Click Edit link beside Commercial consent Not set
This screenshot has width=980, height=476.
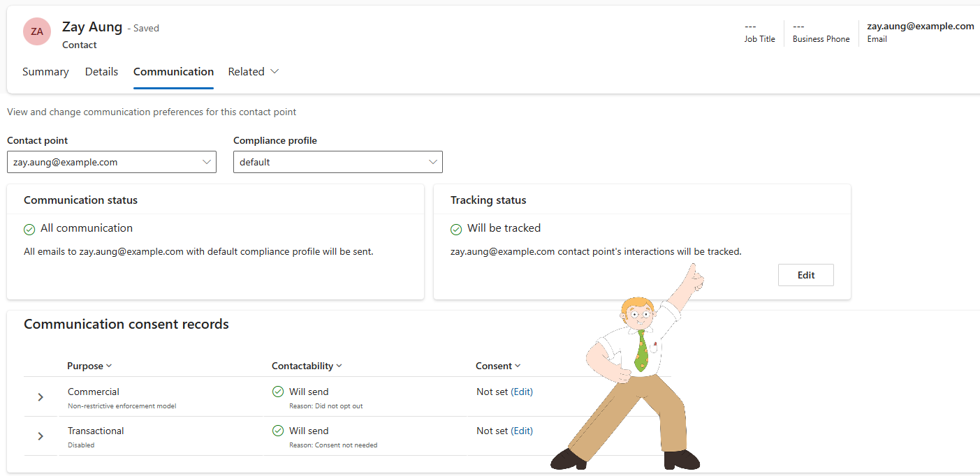(x=522, y=392)
